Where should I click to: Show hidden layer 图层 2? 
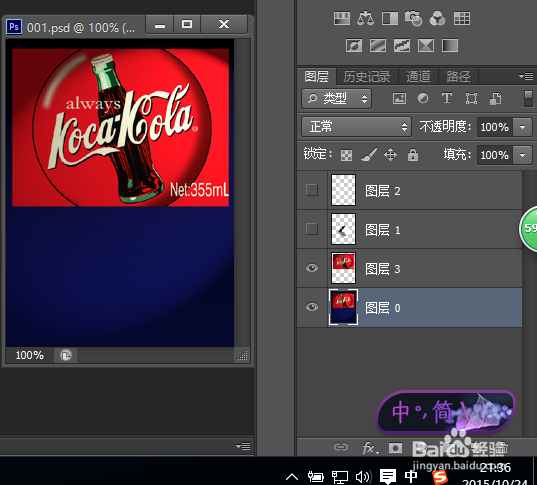[x=312, y=190]
